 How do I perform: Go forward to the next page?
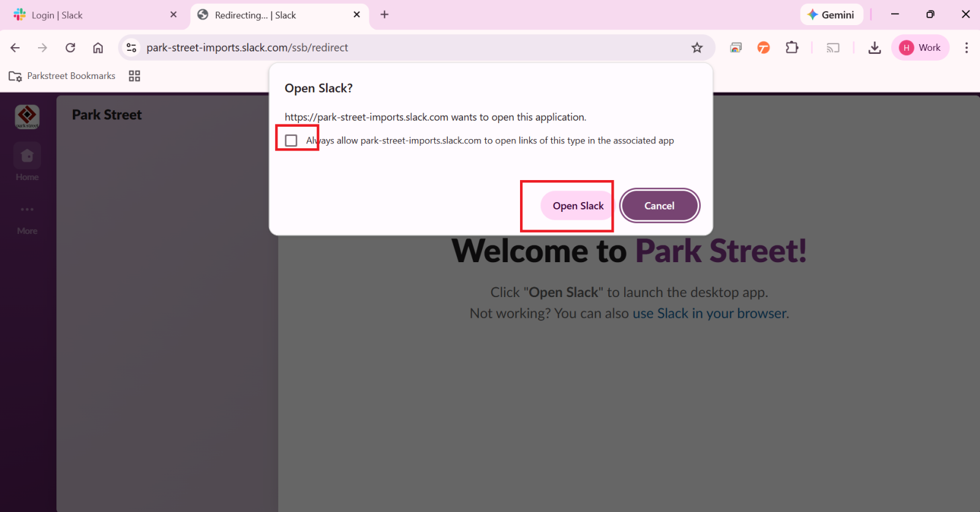[42, 48]
